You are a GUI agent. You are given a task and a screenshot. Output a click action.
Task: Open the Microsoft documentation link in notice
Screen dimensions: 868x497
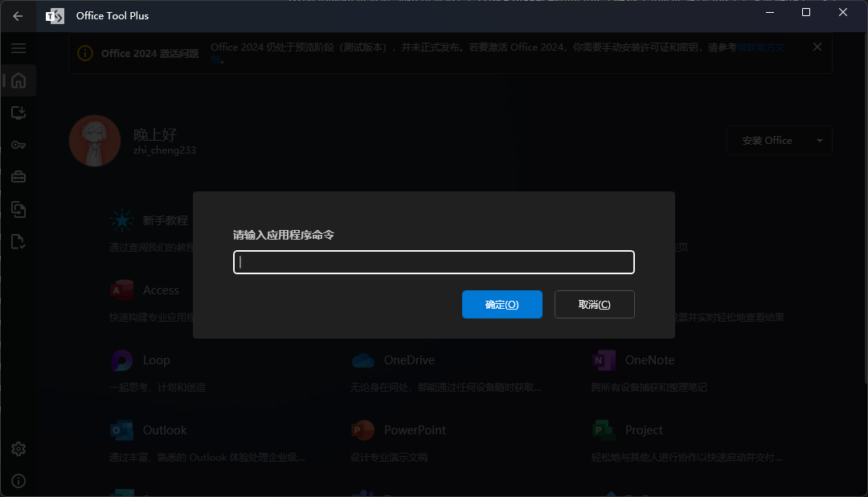[x=760, y=47]
